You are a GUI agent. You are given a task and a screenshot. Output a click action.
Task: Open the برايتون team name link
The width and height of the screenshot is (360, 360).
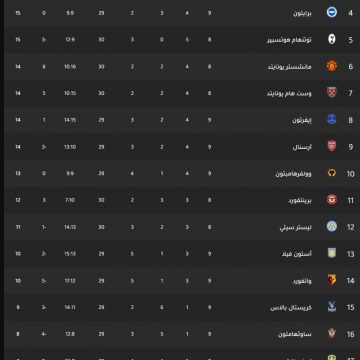[302, 13]
